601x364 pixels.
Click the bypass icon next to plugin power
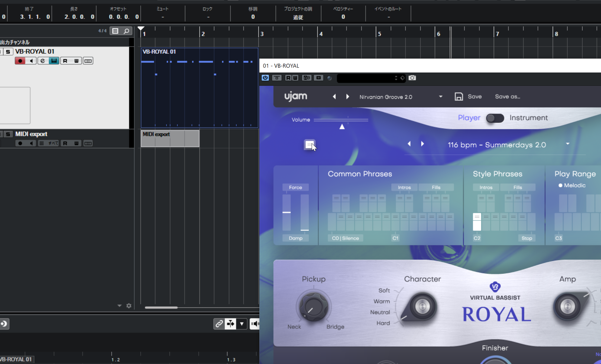click(277, 78)
